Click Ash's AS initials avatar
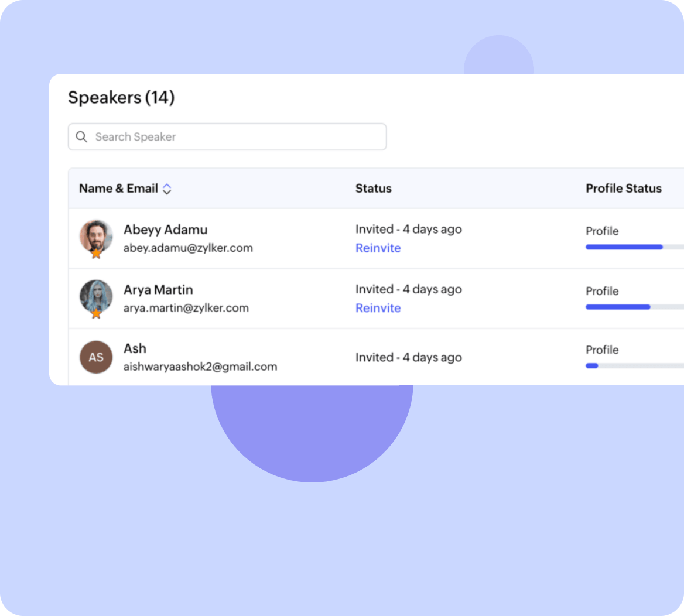 [95, 357]
